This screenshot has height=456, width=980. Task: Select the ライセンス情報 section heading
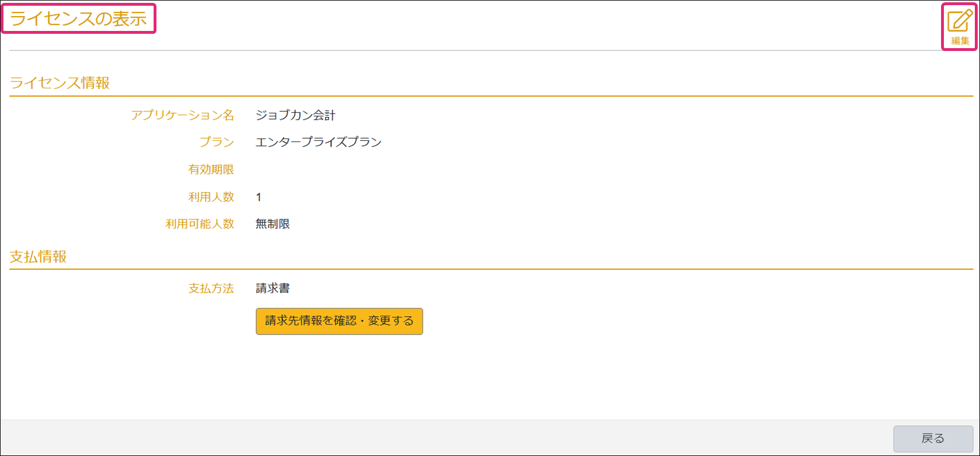(x=60, y=83)
